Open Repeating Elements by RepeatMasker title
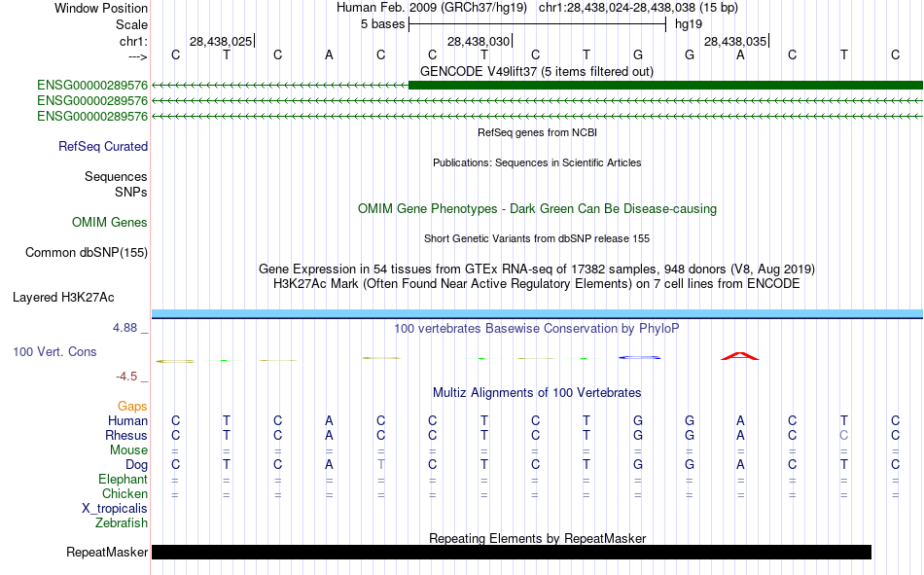The height and width of the screenshot is (575, 924). (537, 538)
